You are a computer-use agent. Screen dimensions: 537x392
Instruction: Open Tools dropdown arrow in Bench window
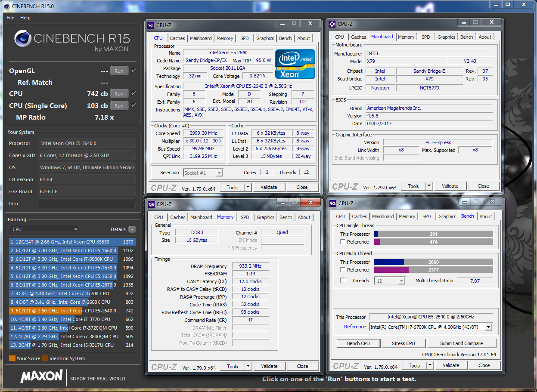(x=430, y=365)
